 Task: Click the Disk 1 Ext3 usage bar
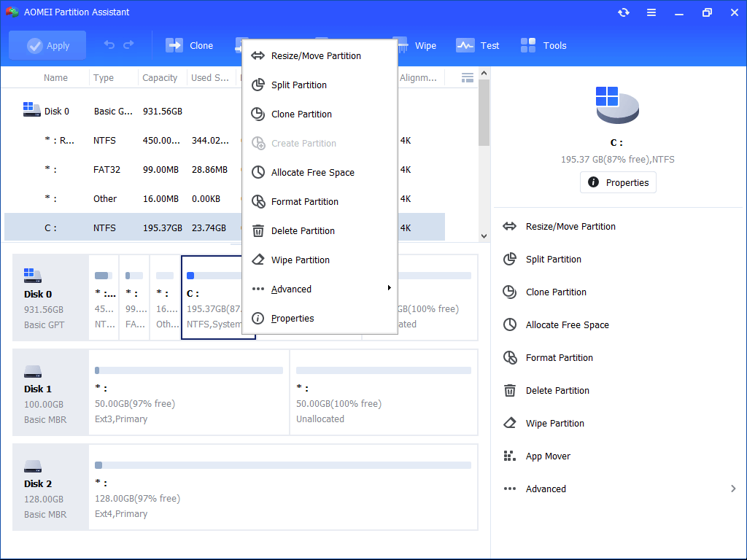coord(189,370)
